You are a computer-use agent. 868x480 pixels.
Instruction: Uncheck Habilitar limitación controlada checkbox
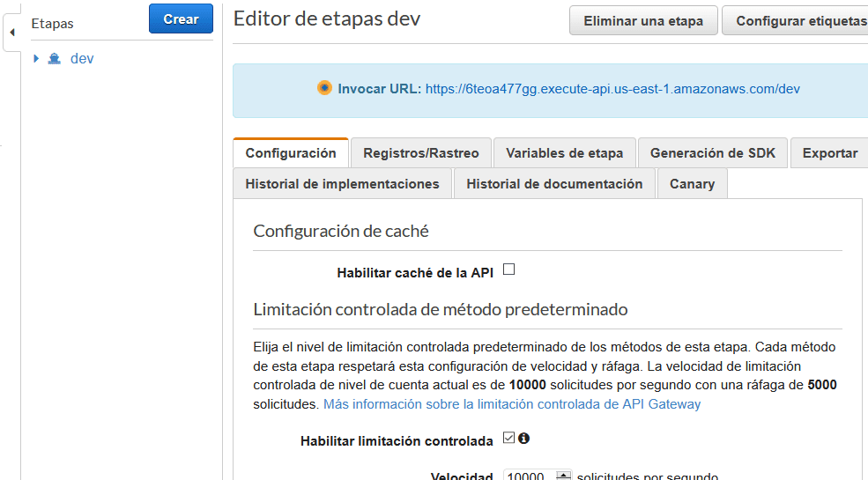(508, 438)
